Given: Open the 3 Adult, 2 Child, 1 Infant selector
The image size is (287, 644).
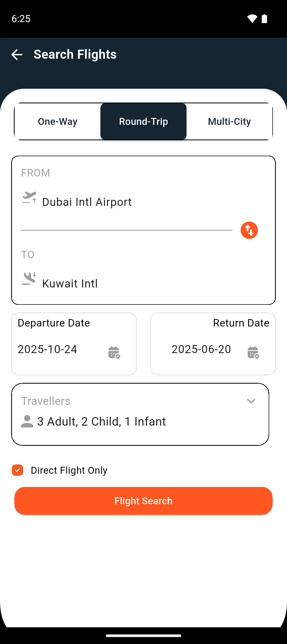Looking at the screenshot, I should click(102, 422).
